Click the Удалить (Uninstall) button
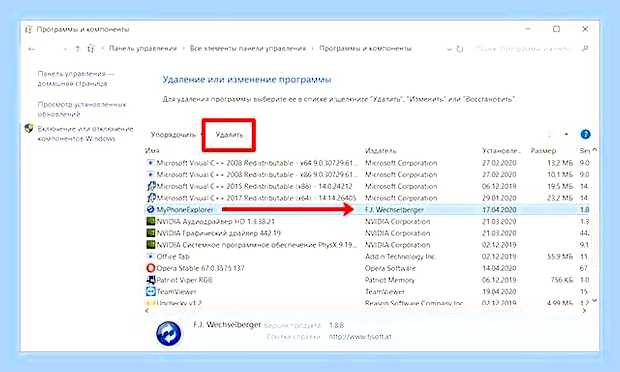The width and height of the screenshot is (620, 372). point(229,135)
